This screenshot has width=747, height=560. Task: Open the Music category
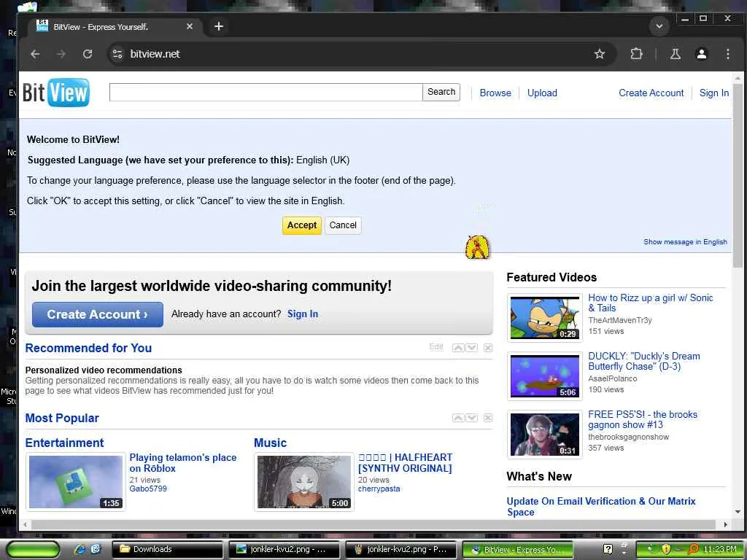(x=270, y=443)
